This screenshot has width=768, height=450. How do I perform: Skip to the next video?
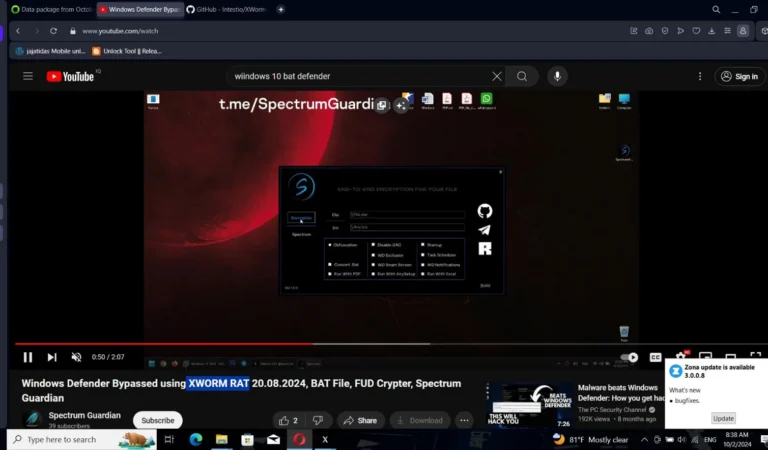pyautogui.click(x=52, y=357)
